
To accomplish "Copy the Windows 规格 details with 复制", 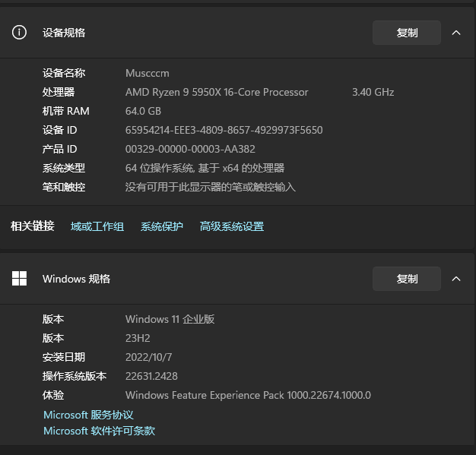I will pyautogui.click(x=407, y=279).
